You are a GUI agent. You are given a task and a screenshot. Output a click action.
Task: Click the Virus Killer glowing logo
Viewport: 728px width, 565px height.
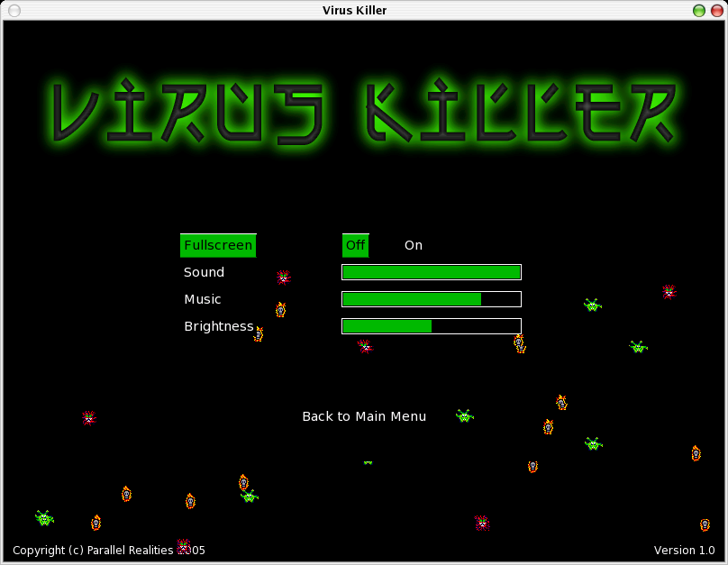[x=364, y=112]
